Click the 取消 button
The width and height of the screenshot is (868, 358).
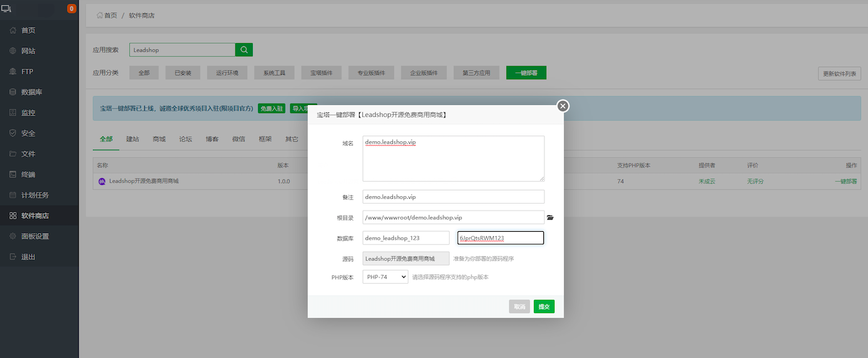coord(520,307)
